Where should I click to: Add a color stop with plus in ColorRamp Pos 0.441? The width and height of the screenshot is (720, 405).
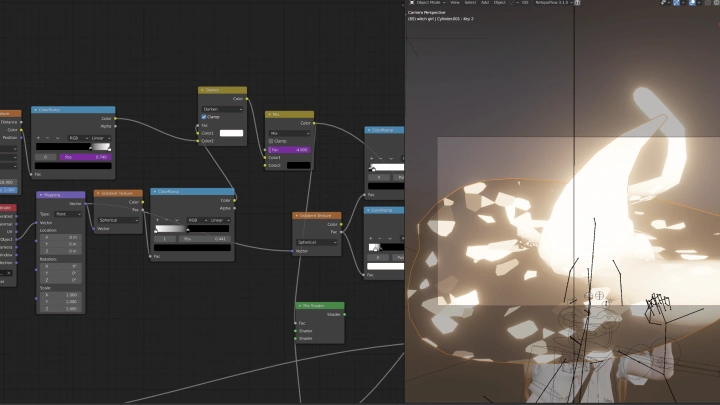pyautogui.click(x=157, y=220)
